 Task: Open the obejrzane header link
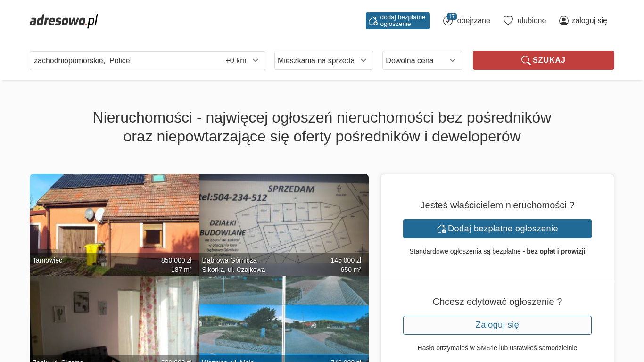pos(473,21)
